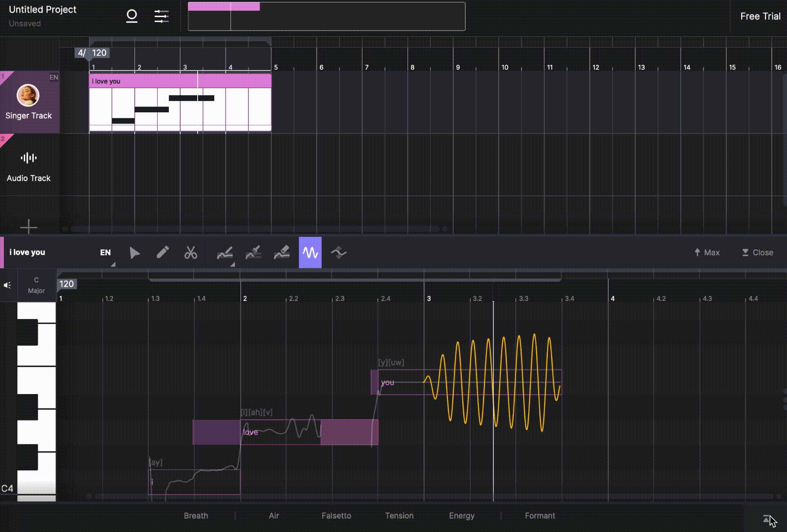Expand the parameter panel with the bottom-right arrow icon
787x532 pixels.
tap(766, 519)
